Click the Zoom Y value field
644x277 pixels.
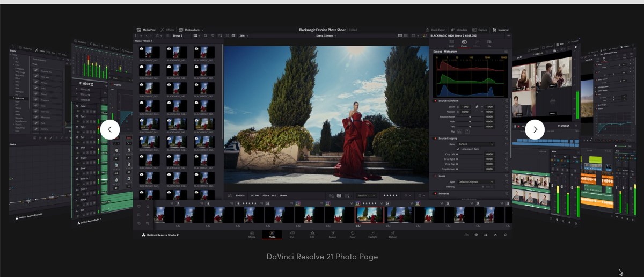click(489, 107)
